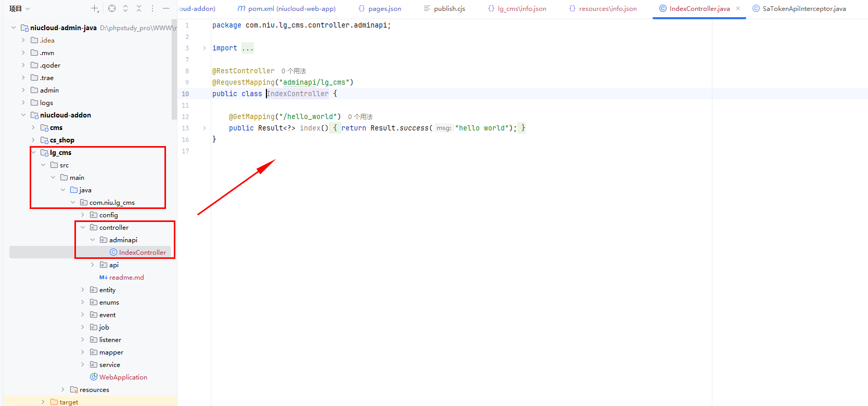Screen dimensions: 868x406
Task: Collapse the controller package
Action: point(83,227)
